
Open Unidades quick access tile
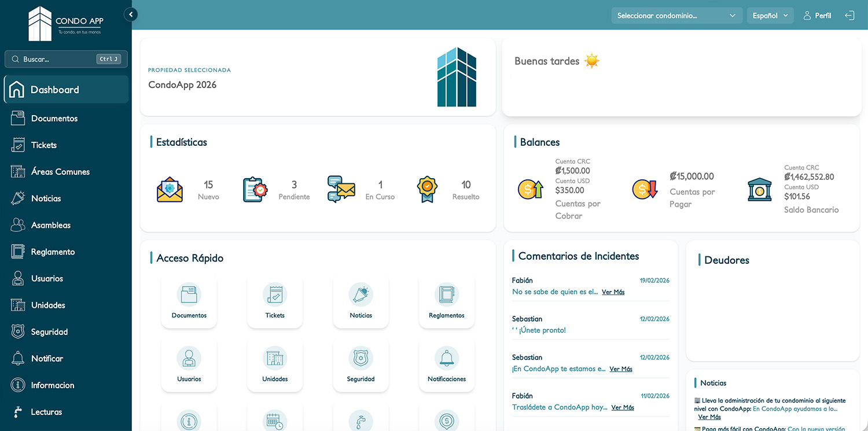point(275,365)
